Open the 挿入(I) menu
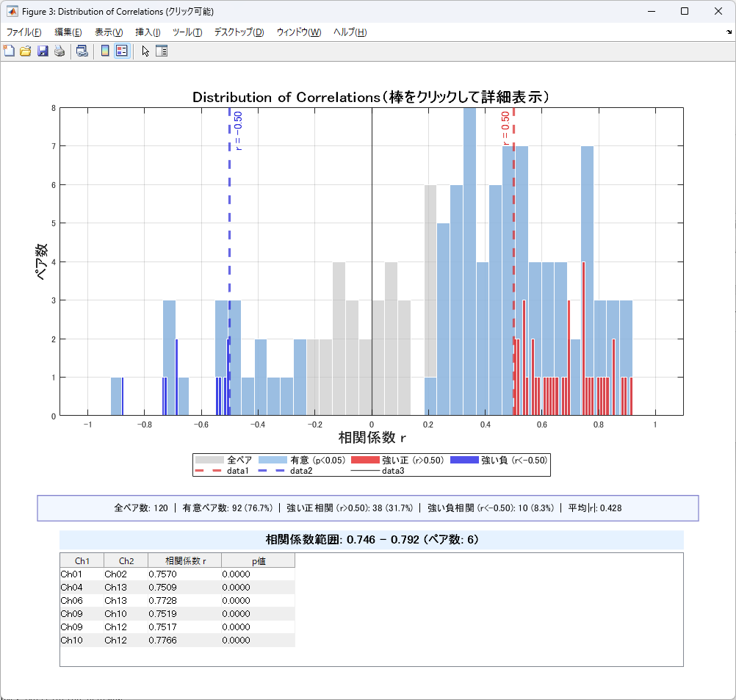The height and width of the screenshot is (700, 736). click(x=148, y=32)
